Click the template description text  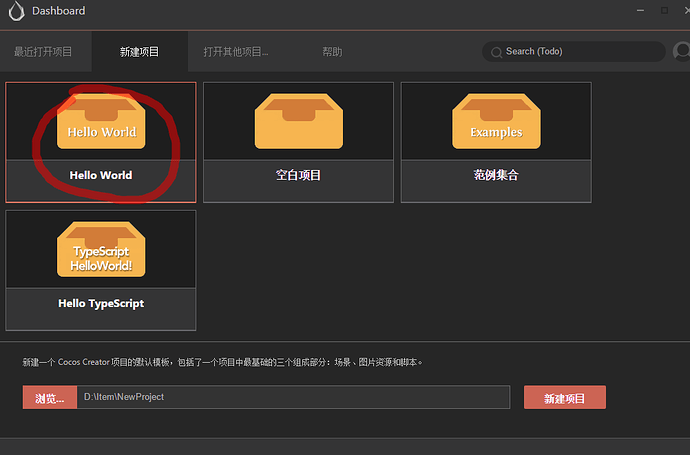[222, 362]
